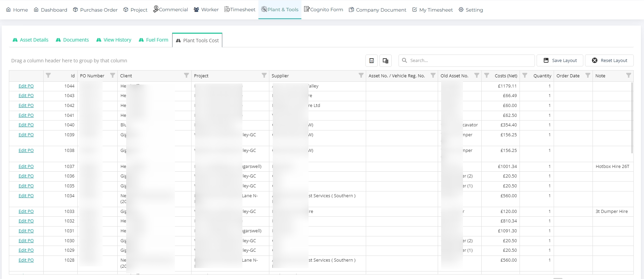Image resolution: width=644 pixels, height=279 pixels.
Task: Focus the grid Search field
Action: (x=470, y=61)
